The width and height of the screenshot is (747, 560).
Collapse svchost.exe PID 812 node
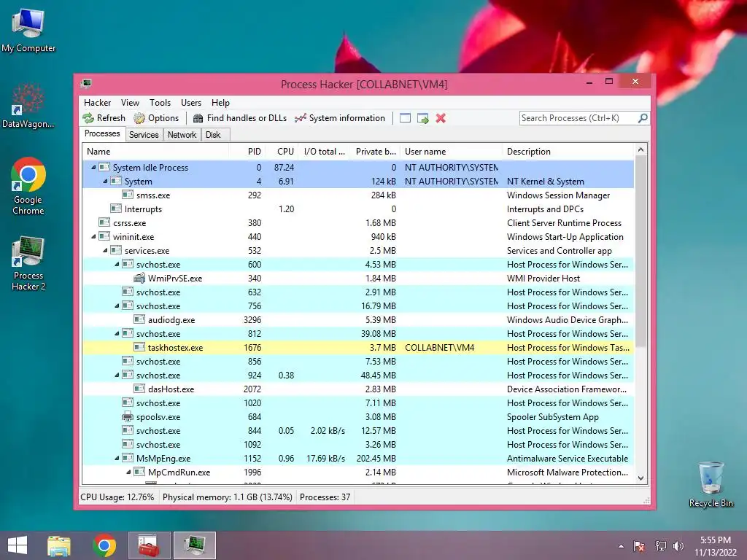[117, 333]
